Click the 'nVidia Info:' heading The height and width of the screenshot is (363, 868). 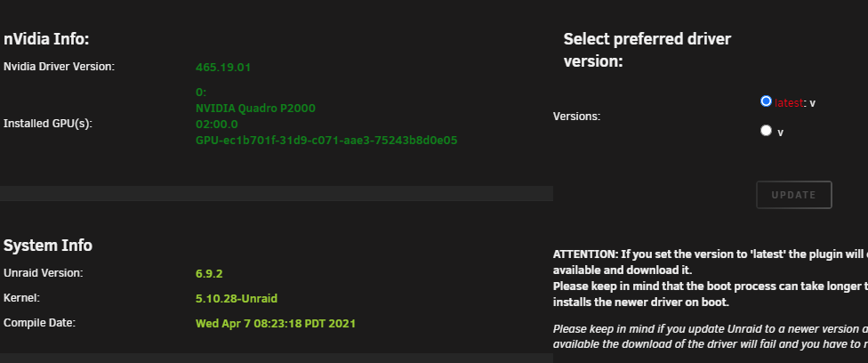(46, 39)
